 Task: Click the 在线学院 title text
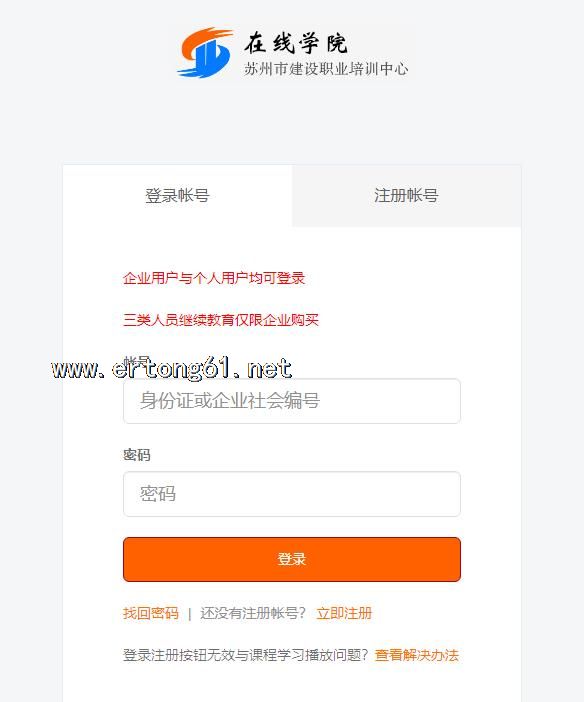point(296,43)
